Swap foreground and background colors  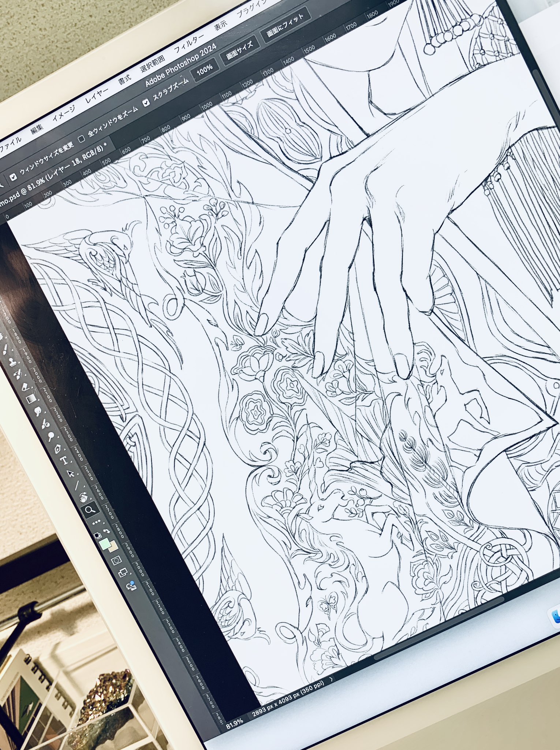coord(107,530)
